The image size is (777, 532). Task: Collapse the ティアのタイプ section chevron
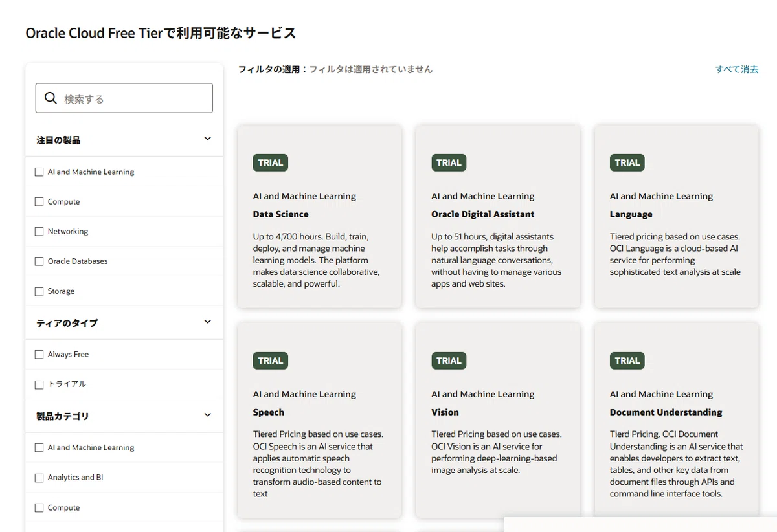[207, 322]
